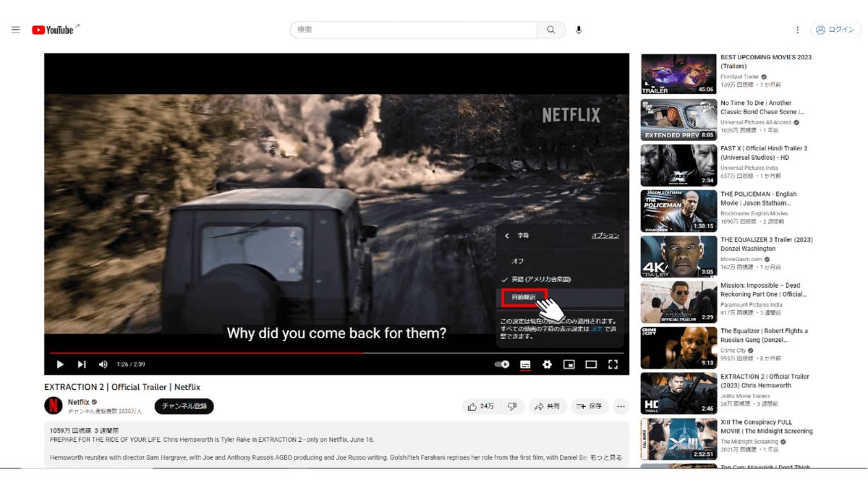Open the オプション subtitle options link

click(605, 236)
